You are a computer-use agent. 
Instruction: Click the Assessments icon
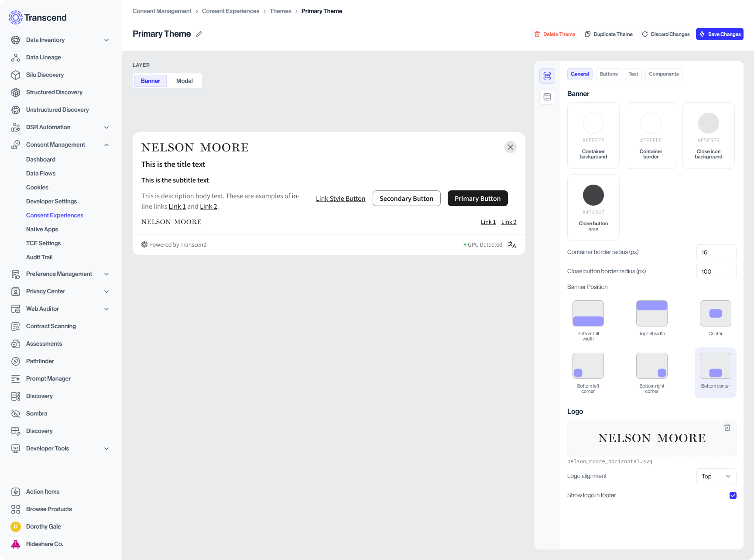click(16, 344)
